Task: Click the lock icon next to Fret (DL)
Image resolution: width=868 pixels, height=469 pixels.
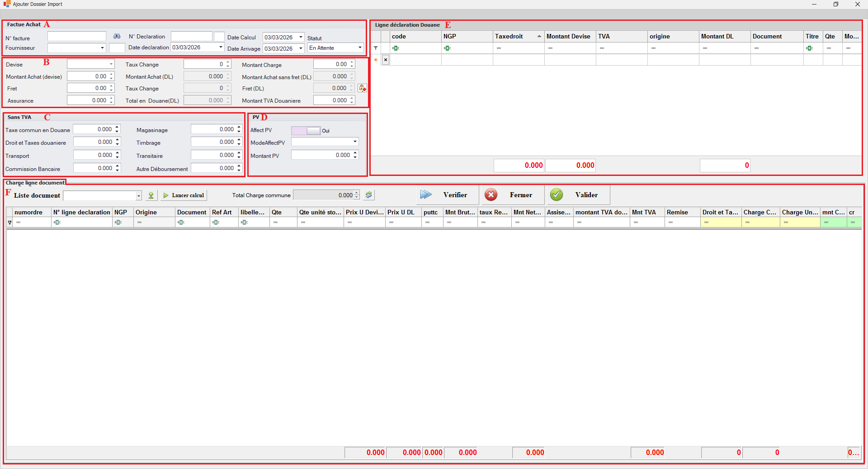Action: (x=362, y=88)
